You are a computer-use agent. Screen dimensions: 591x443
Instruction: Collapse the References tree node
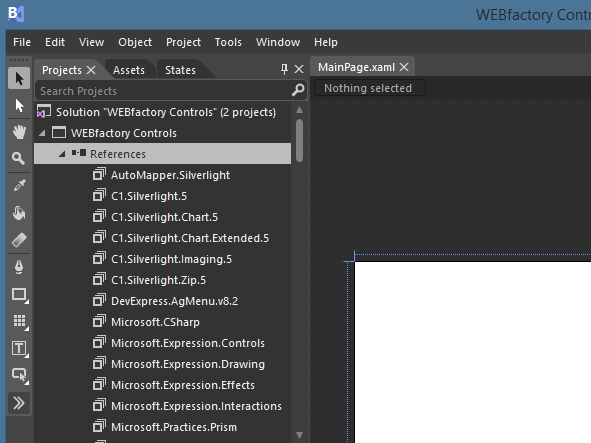click(x=62, y=154)
